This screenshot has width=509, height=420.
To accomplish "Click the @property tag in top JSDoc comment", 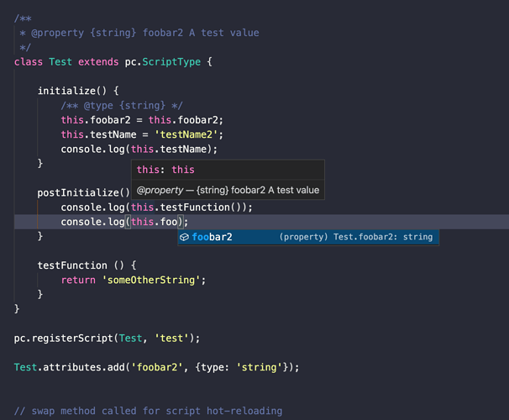I will 60,33.
